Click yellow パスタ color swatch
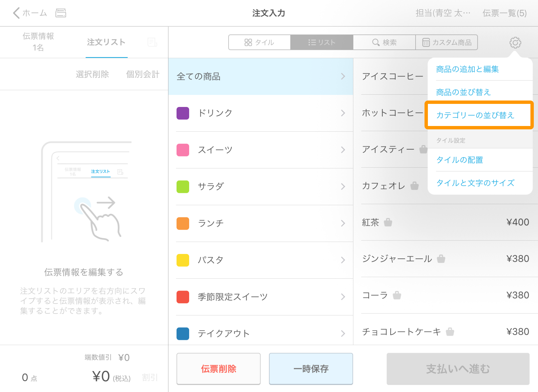The height and width of the screenshot is (392, 538). 183,260
